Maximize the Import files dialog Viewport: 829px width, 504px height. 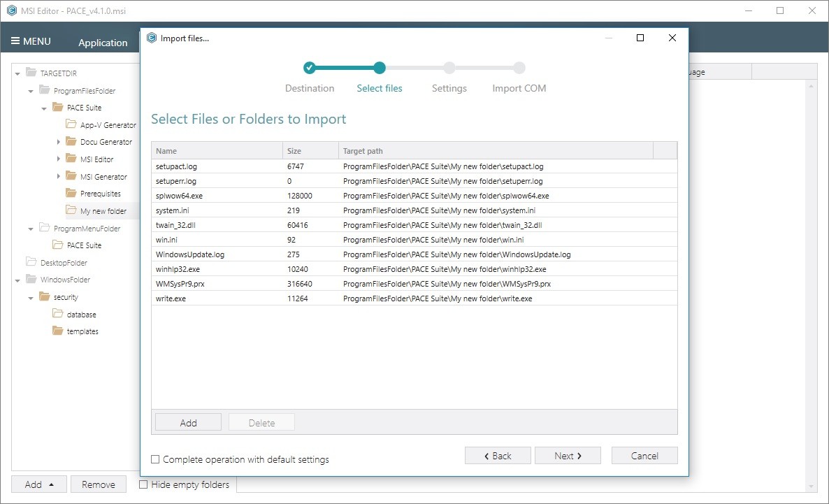click(x=640, y=38)
